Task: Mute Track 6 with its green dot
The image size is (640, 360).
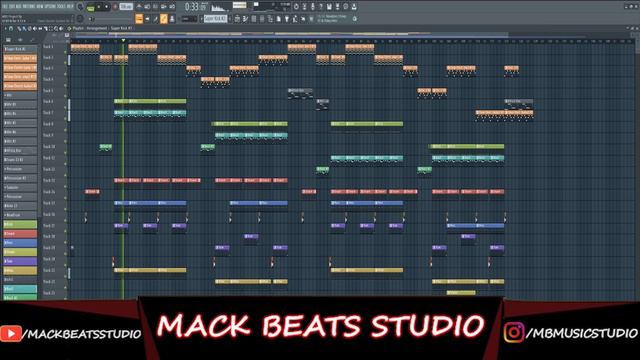Action: coord(66,108)
